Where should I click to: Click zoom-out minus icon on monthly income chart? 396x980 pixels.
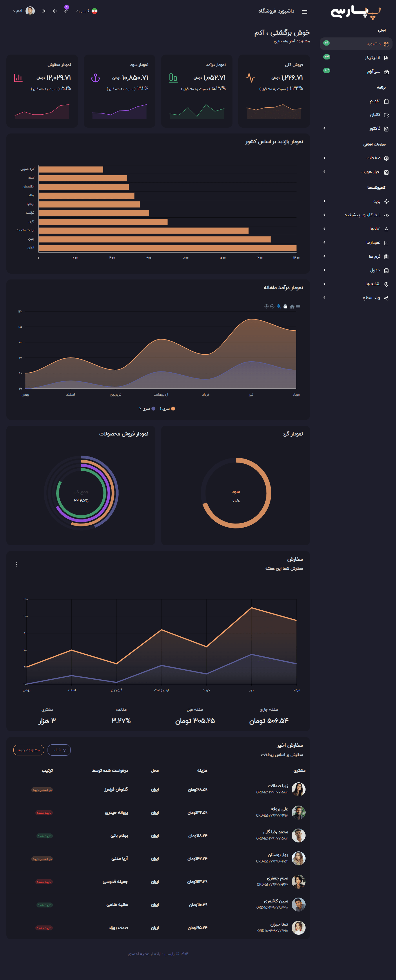click(x=273, y=306)
